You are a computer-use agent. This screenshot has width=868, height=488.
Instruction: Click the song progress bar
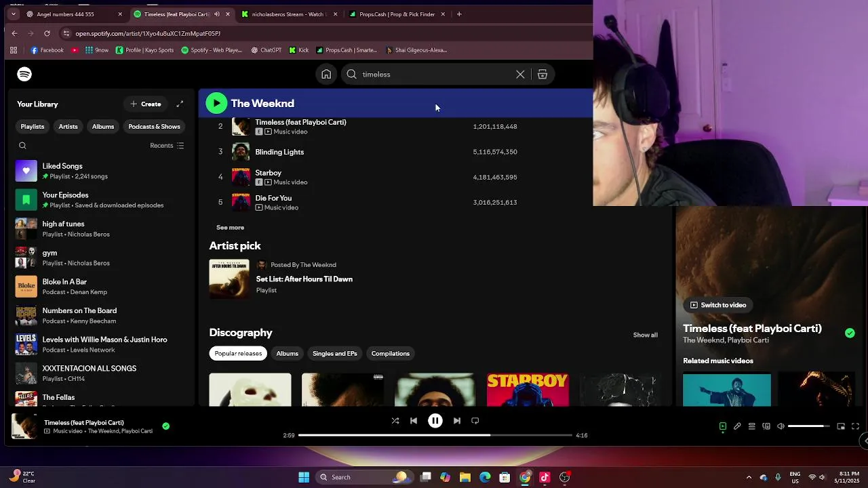point(435,435)
